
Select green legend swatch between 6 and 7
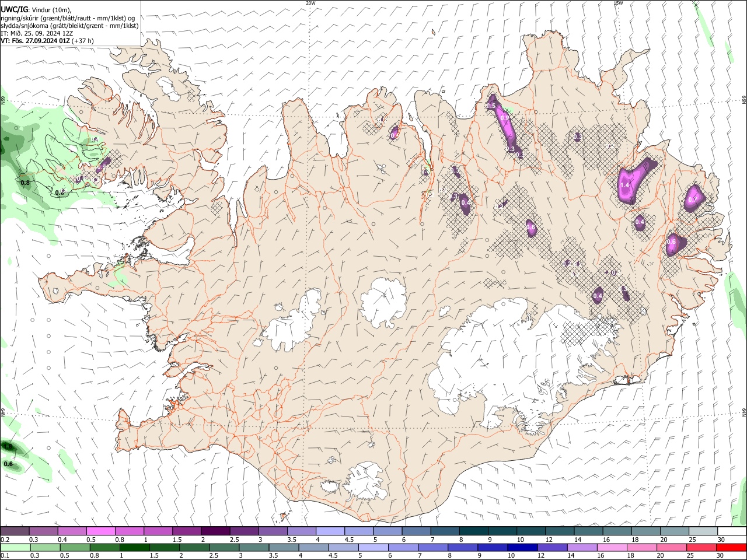[403, 547]
